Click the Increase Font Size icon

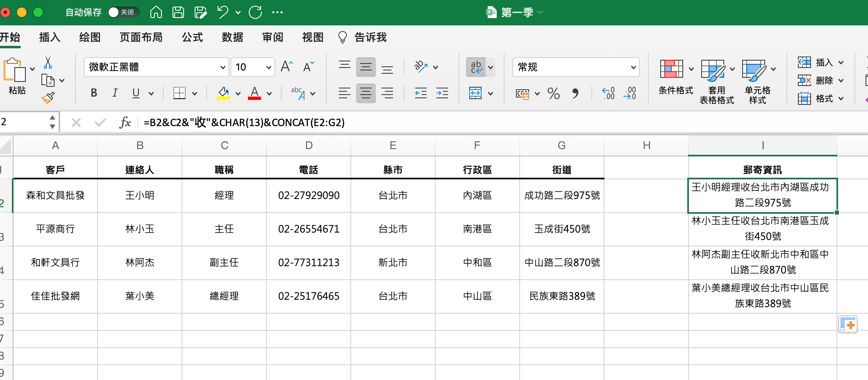(x=287, y=66)
